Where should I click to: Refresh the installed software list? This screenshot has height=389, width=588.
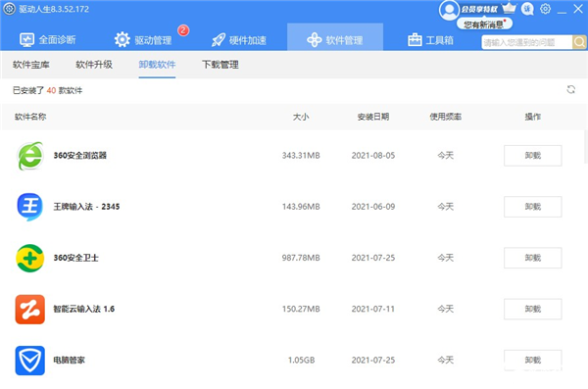point(570,89)
